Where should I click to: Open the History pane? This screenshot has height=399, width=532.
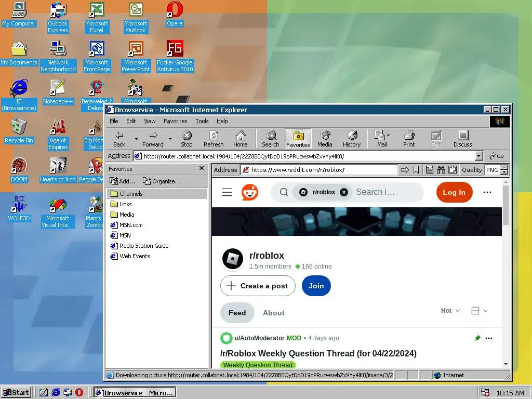(x=352, y=139)
